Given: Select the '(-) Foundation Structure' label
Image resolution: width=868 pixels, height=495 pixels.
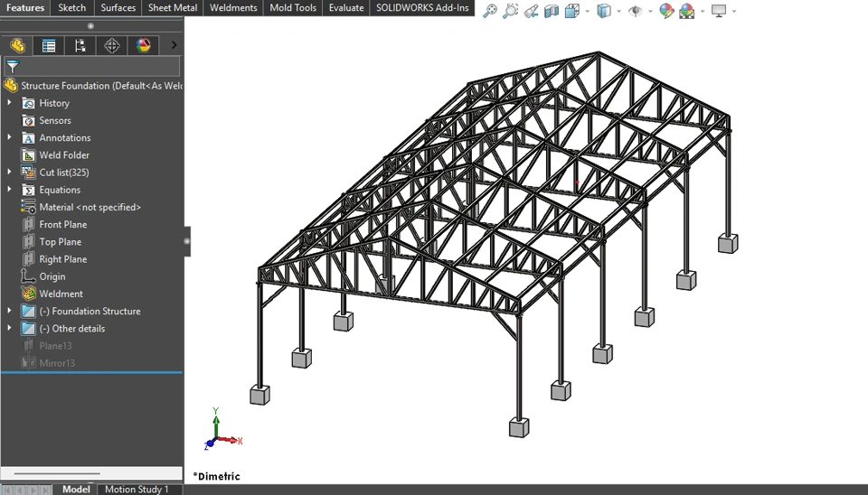Looking at the screenshot, I should coord(90,312).
